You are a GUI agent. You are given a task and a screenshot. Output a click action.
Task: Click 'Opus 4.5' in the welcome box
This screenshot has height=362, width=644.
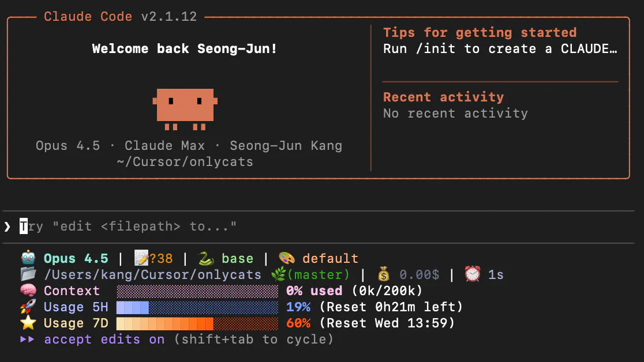(68, 146)
